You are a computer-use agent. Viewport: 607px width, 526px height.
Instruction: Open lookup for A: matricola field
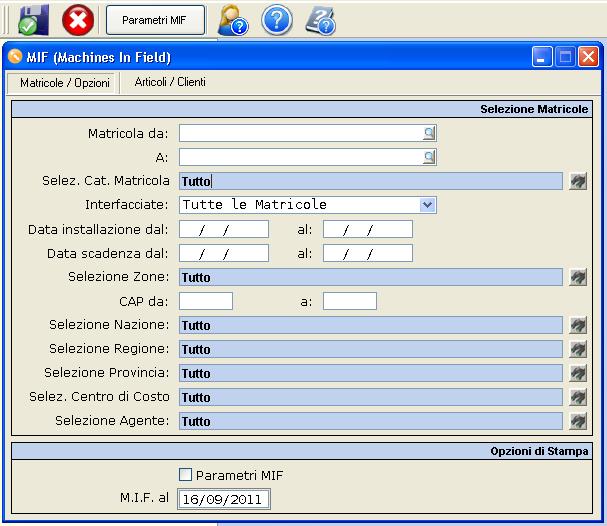click(429, 157)
